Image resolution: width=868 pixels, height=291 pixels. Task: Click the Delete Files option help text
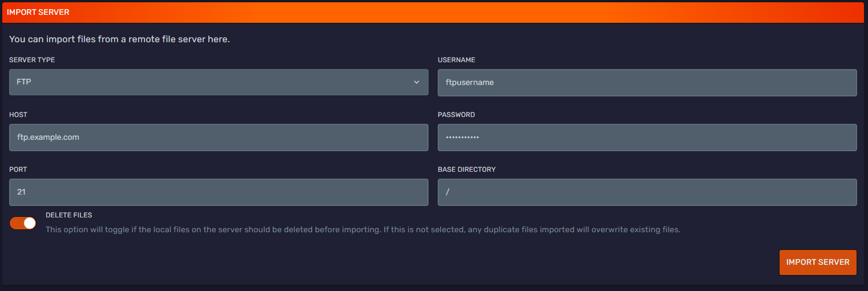click(363, 230)
